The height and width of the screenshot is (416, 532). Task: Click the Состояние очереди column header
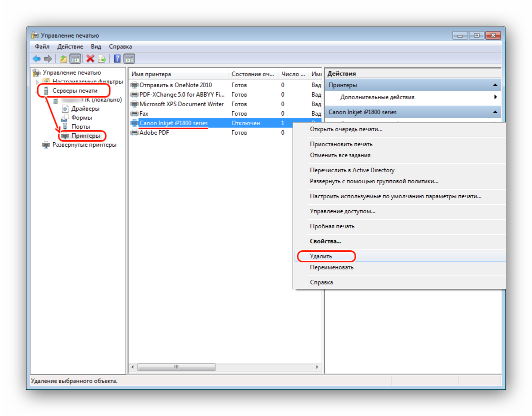252,74
